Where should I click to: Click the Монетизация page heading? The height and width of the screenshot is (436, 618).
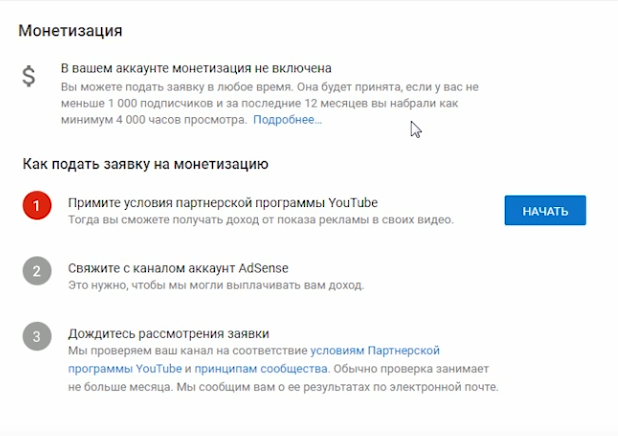[x=70, y=30]
